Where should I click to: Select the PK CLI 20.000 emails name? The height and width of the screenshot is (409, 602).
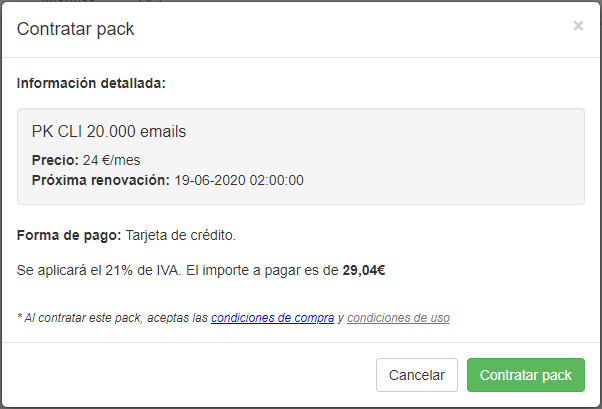point(109,132)
